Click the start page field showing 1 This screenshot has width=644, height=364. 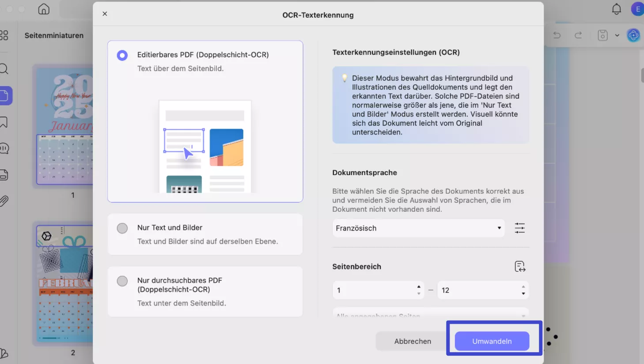378,290
